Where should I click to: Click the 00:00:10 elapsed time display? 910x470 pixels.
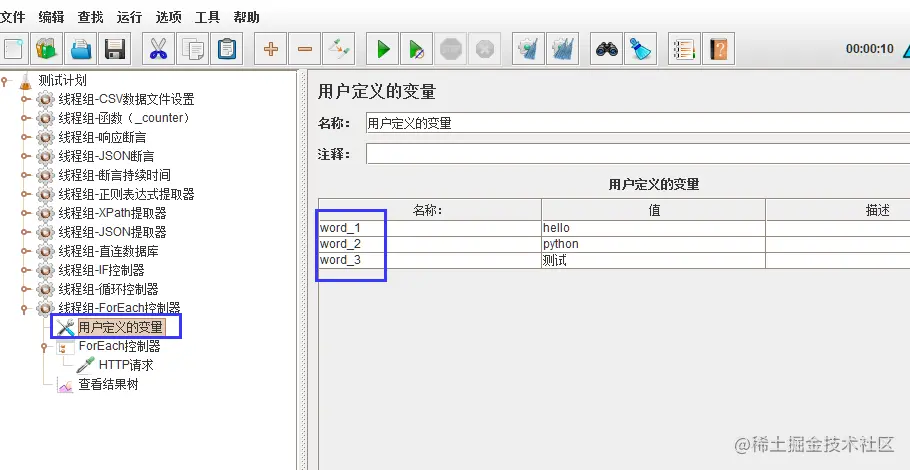pyautogui.click(x=869, y=49)
